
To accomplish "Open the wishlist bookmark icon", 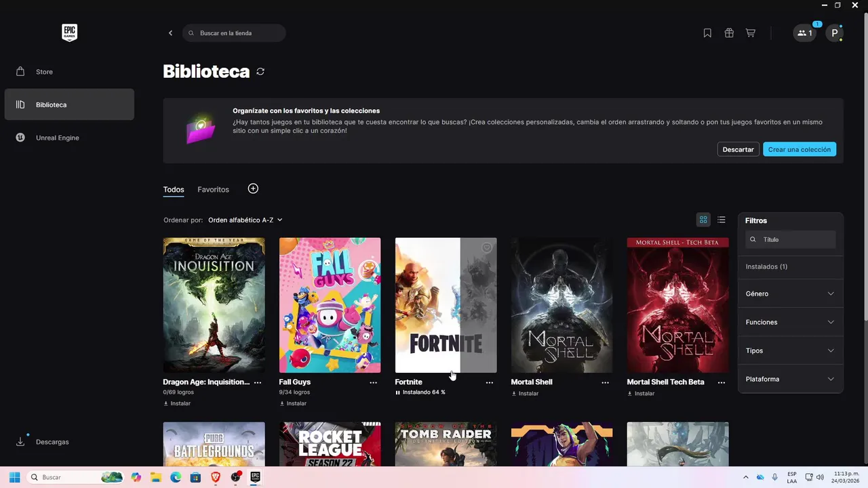I will [707, 33].
